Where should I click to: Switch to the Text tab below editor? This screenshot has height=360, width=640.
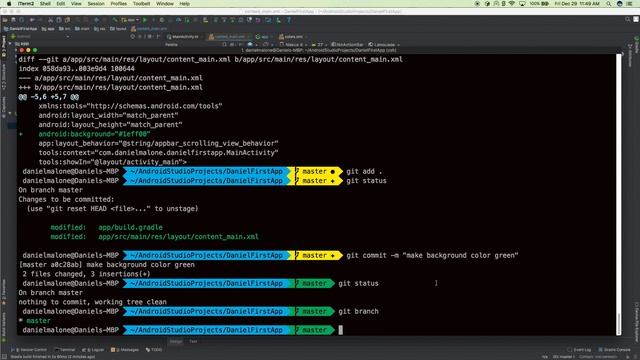[x=193, y=341]
